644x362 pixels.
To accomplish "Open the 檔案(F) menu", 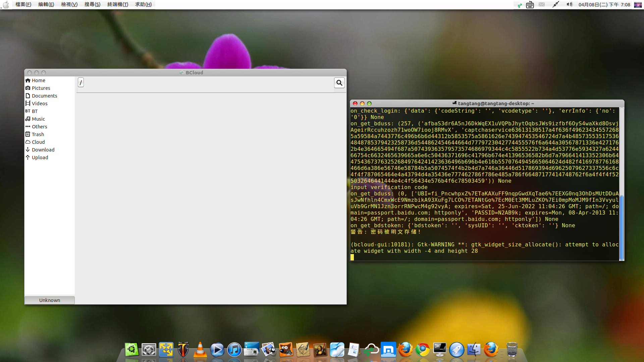I will point(23,4).
